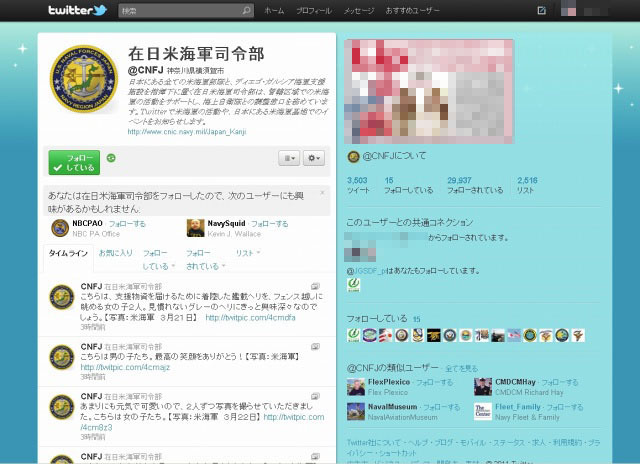Viewport: 640px width, 464px height.
Task: Click the NBCPAO avatar icon
Action: click(x=60, y=228)
